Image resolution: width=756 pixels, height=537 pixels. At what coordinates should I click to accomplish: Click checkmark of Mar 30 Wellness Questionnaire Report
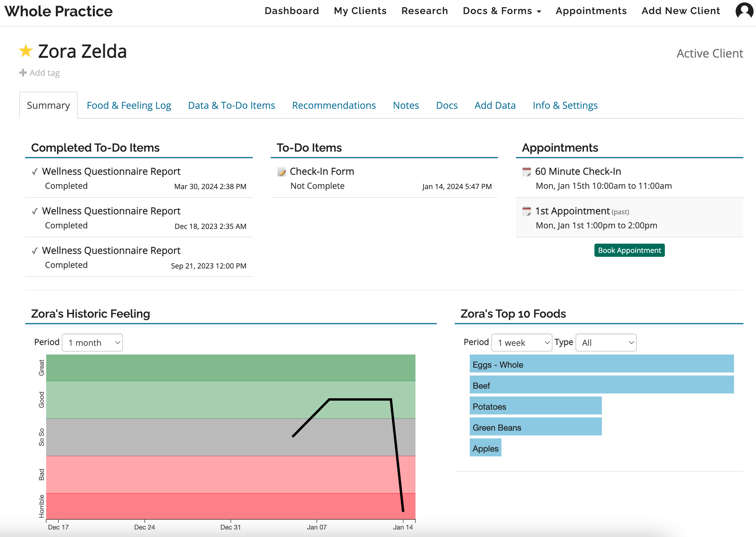point(35,172)
